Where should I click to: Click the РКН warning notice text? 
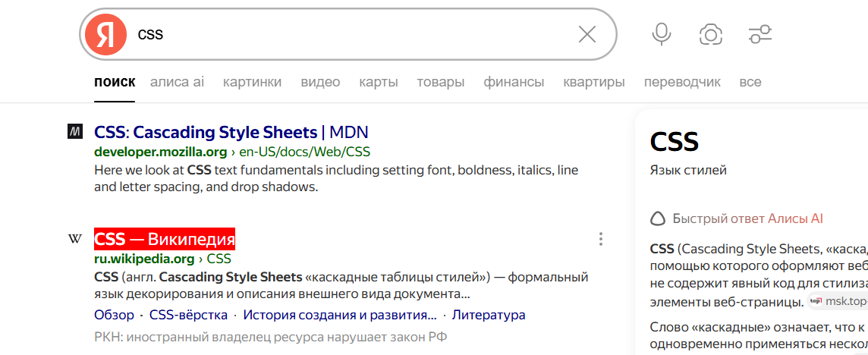click(x=271, y=337)
